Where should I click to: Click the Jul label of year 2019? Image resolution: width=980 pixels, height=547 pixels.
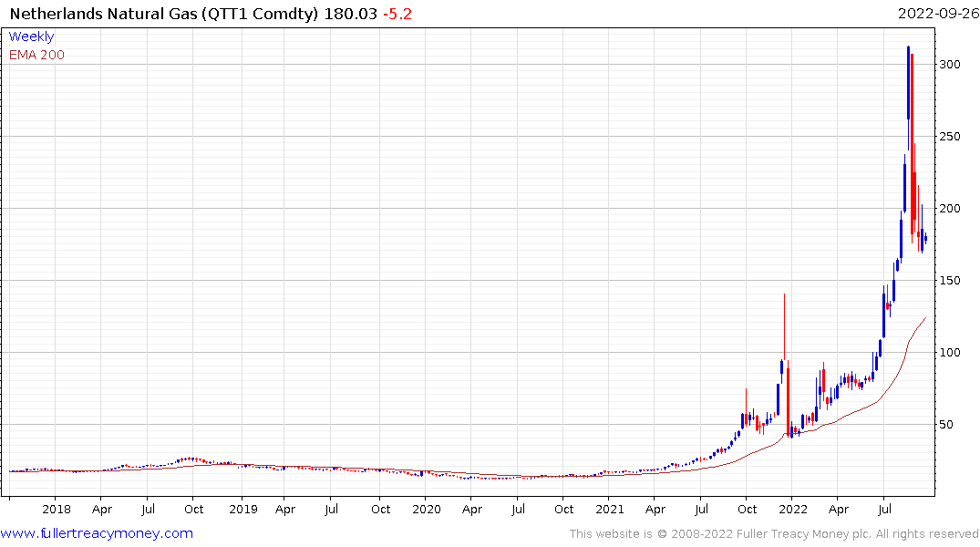[331, 509]
